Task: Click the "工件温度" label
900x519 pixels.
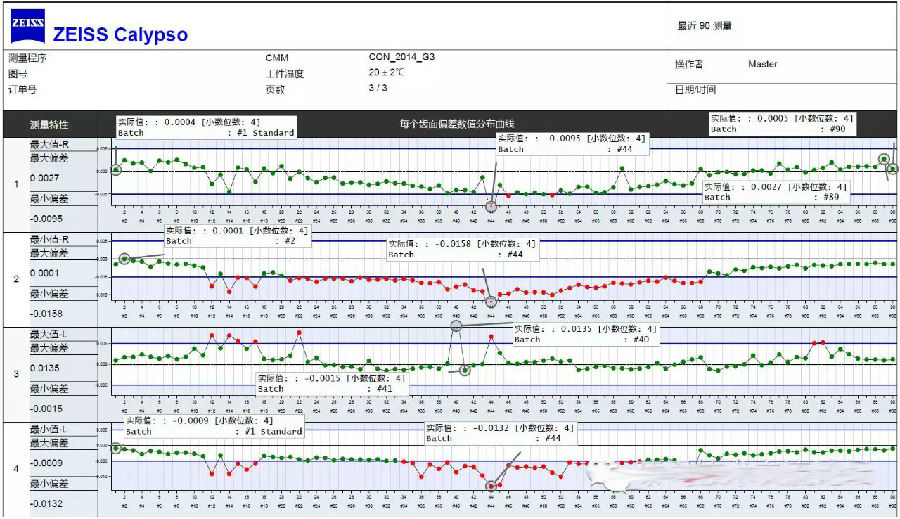Action: click(x=285, y=74)
